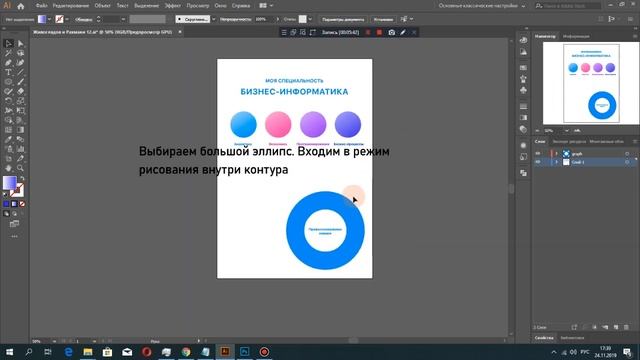Select the Curvature tool
640x360 pixels.
coord(20,62)
